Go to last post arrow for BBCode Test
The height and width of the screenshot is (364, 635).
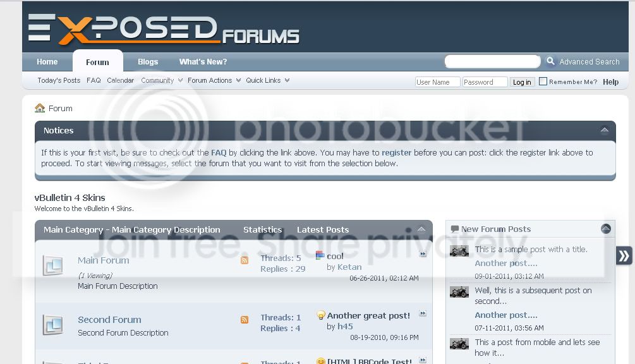click(x=423, y=360)
